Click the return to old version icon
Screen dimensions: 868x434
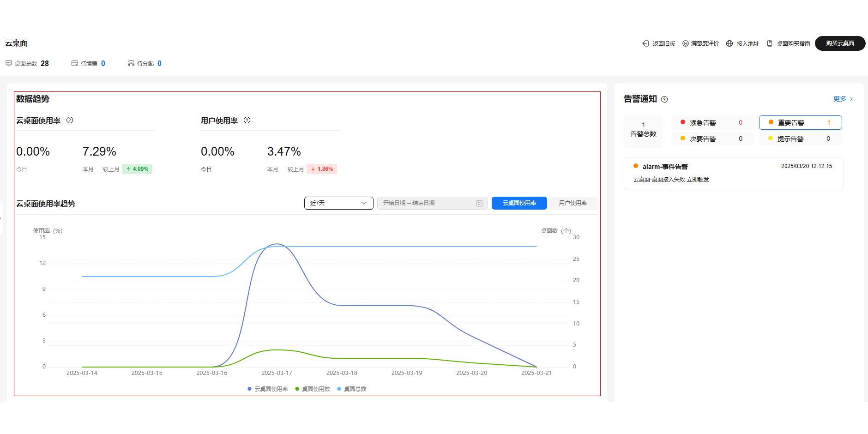pos(645,43)
